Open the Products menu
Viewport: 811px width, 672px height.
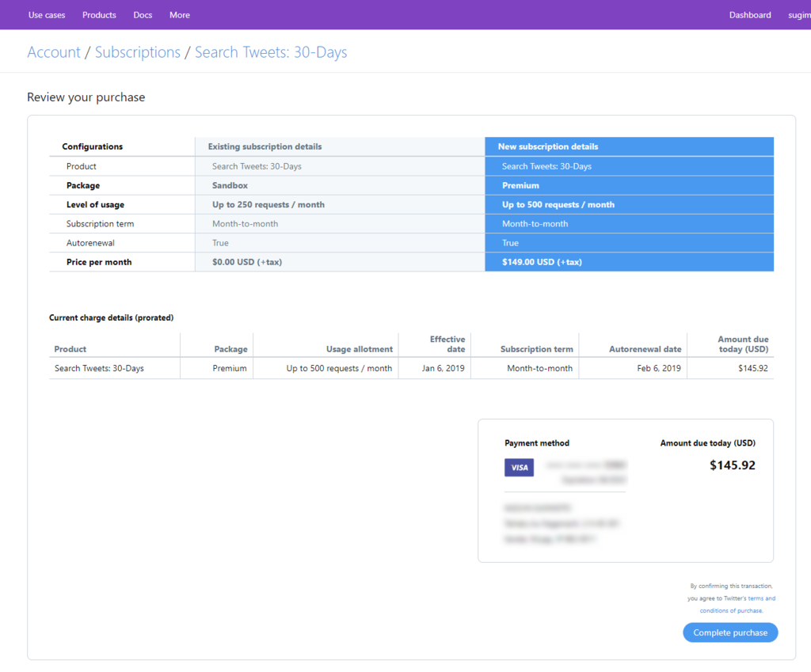pyautogui.click(x=99, y=15)
